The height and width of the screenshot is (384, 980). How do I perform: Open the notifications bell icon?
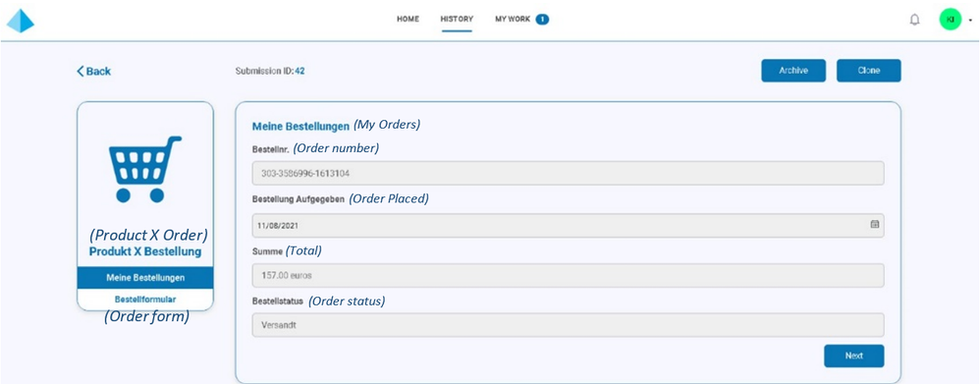pos(914,20)
